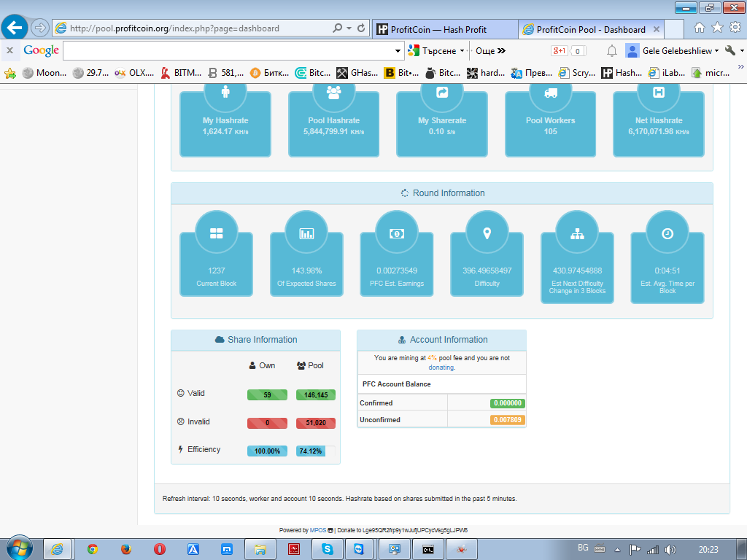The width and height of the screenshot is (747, 560).
Task: Click the Търсене search button
Action: click(x=433, y=50)
